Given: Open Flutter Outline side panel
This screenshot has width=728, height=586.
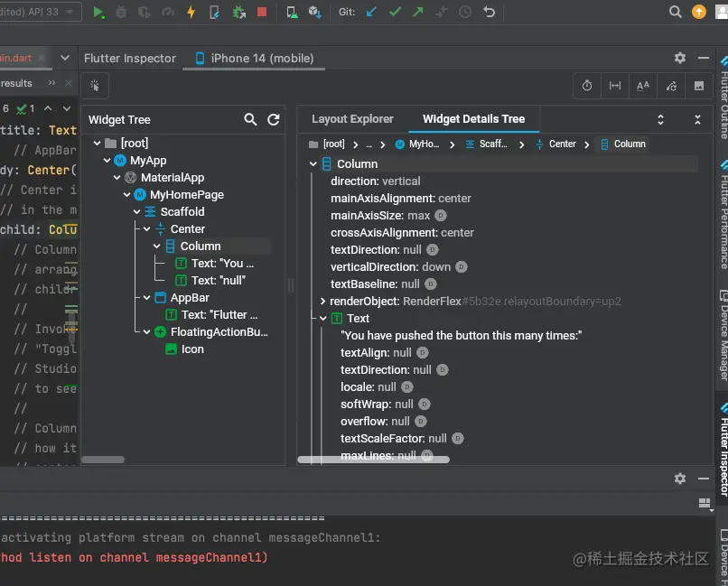Looking at the screenshot, I should 723,98.
